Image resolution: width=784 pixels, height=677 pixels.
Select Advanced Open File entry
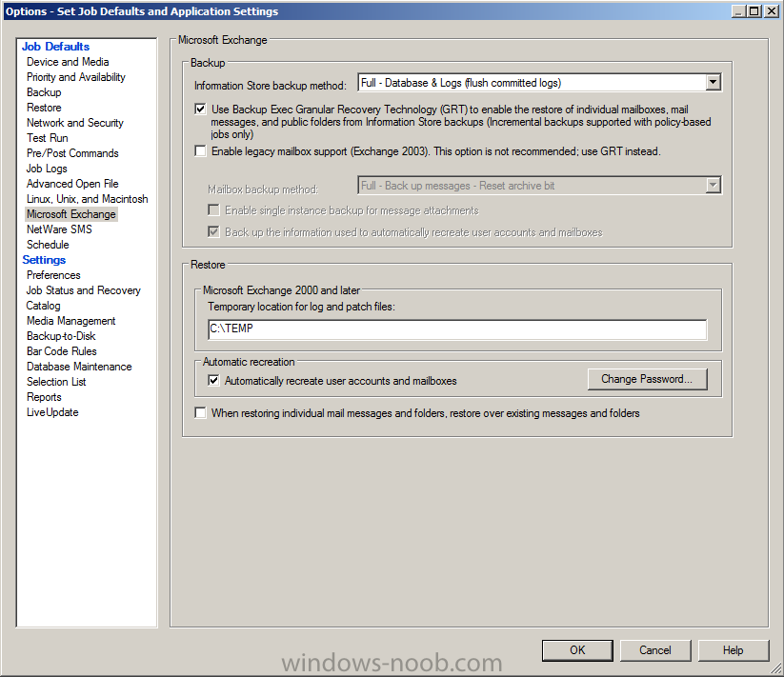click(72, 184)
